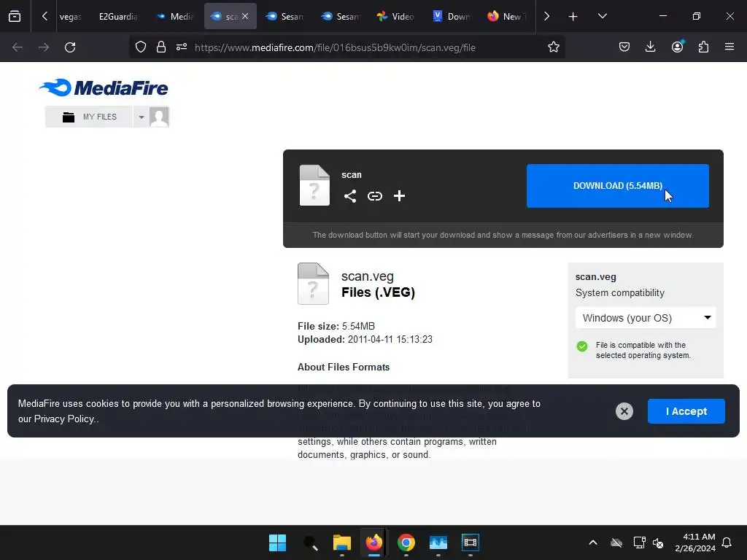This screenshot has width=747, height=560.
Task: Open the Firefox downloads panel
Action: point(650,47)
